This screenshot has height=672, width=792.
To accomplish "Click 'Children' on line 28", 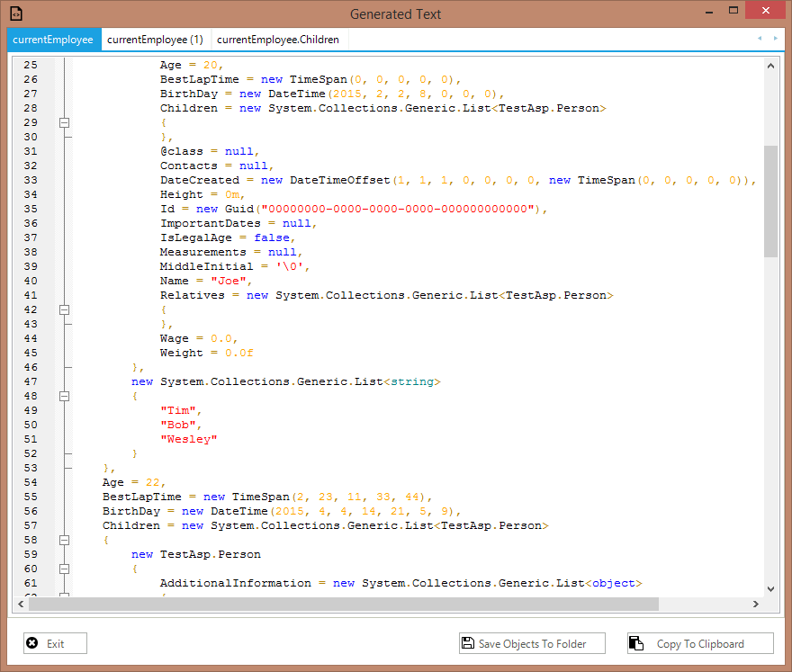I will tap(189, 109).
